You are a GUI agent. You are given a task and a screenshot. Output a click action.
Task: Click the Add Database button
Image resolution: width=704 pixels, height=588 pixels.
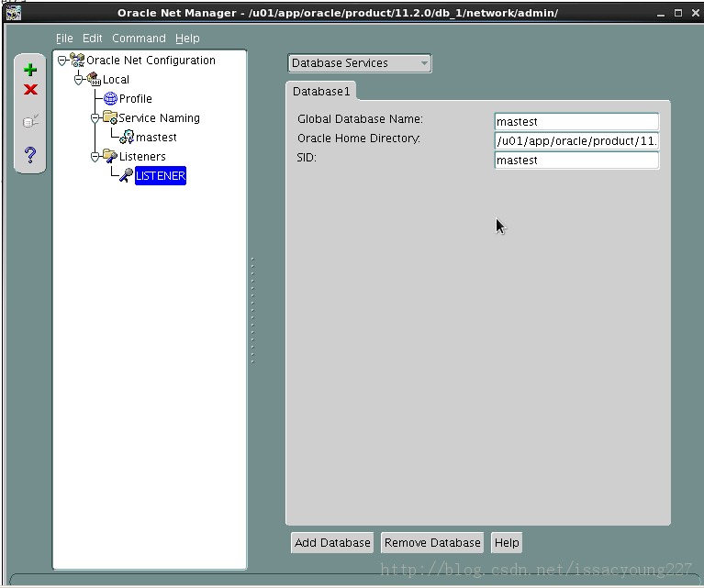point(332,543)
